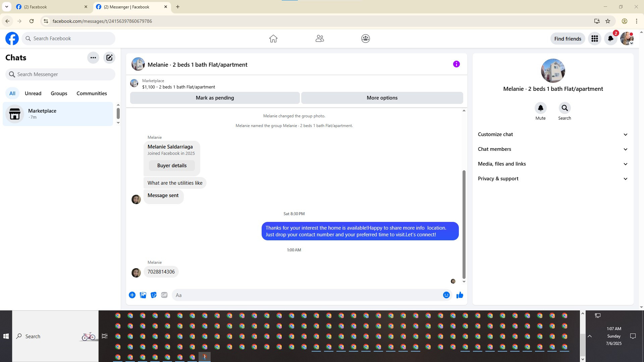Select the Communities filter tab
The width and height of the screenshot is (644, 362).
pyautogui.click(x=92, y=94)
